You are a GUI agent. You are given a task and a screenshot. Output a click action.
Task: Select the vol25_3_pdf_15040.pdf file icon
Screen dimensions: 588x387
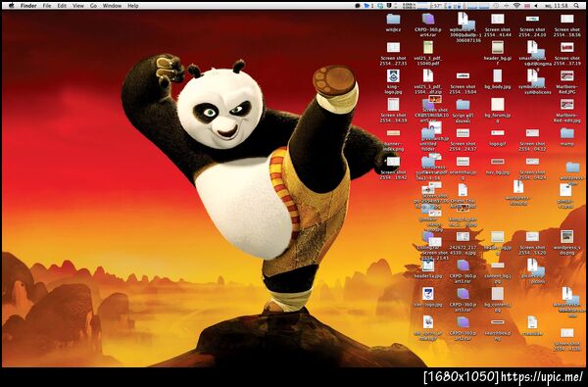pos(428,47)
